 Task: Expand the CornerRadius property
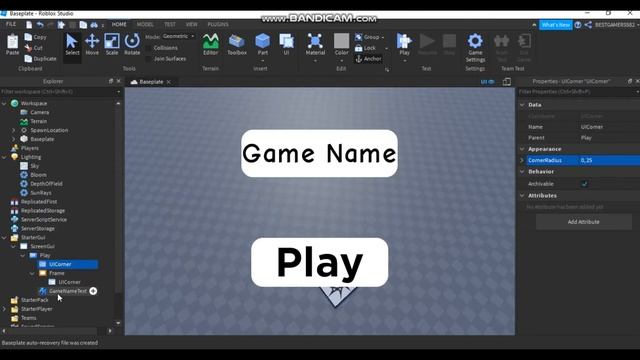[522, 160]
